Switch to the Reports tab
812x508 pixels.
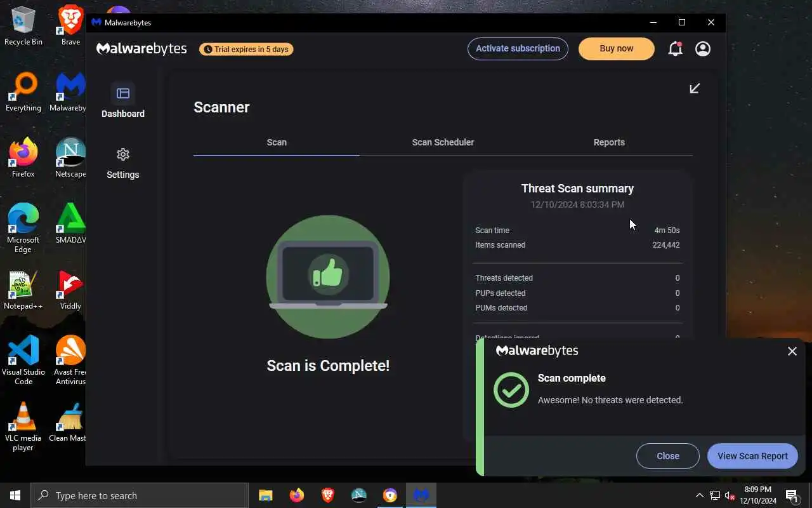click(x=609, y=142)
